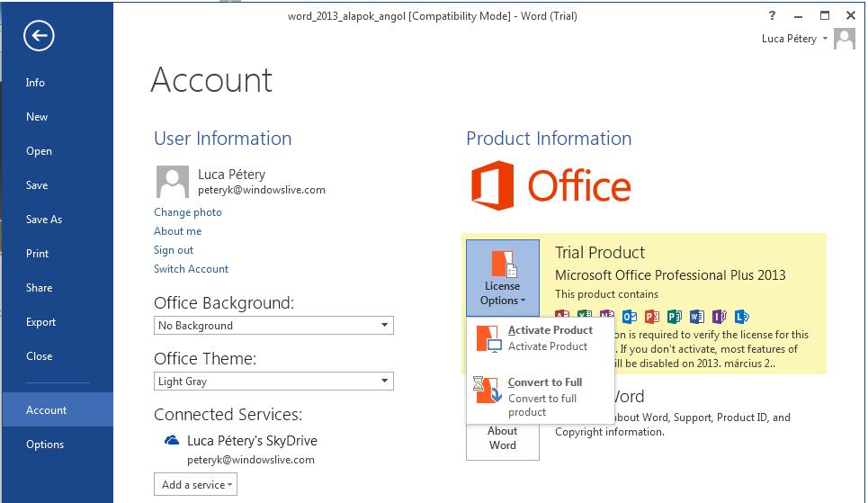
Task: Click the Sign out link
Action: 174,250
